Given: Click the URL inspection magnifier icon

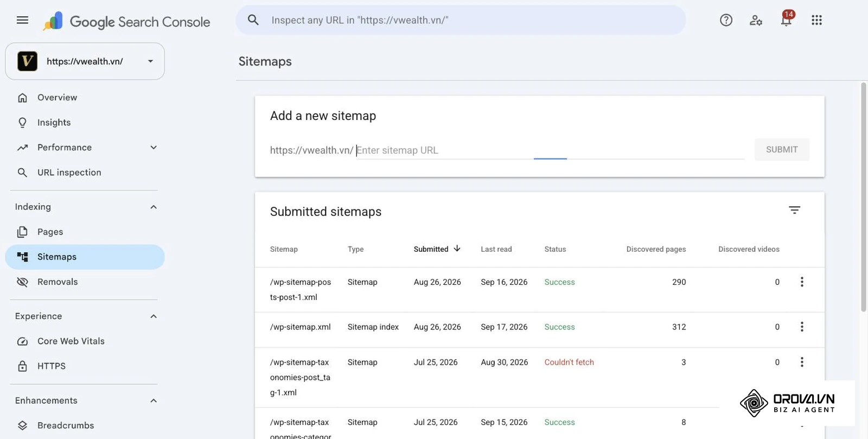Looking at the screenshot, I should tap(22, 173).
